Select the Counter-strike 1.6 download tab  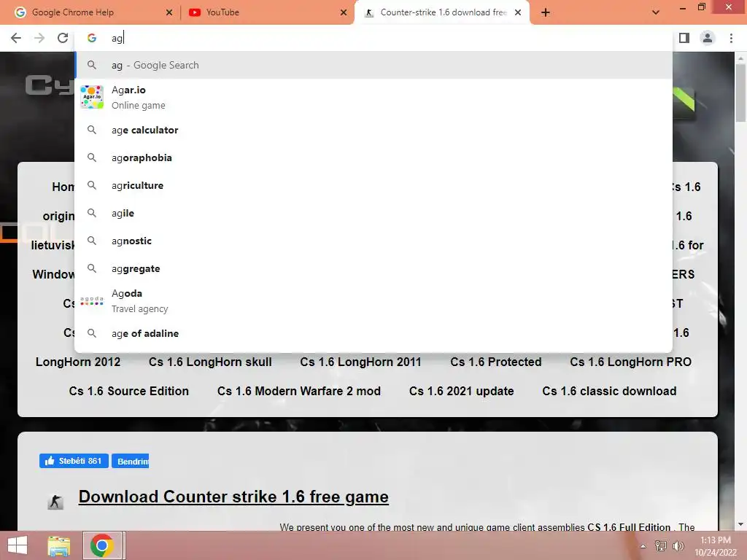441,13
